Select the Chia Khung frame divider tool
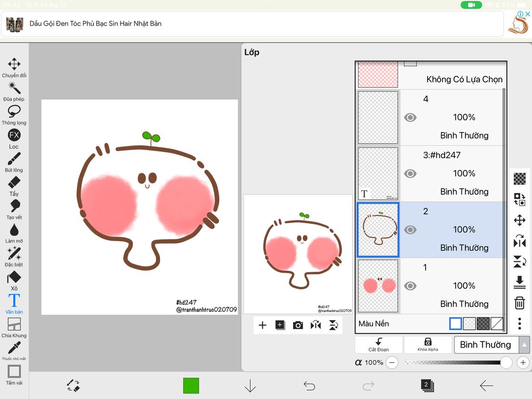 click(x=14, y=328)
